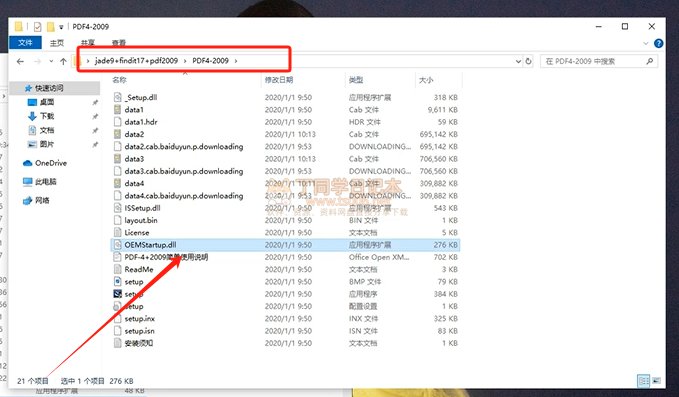679x397 pixels.
Task: Sort by the 修改日期 column header
Action: 279,80
